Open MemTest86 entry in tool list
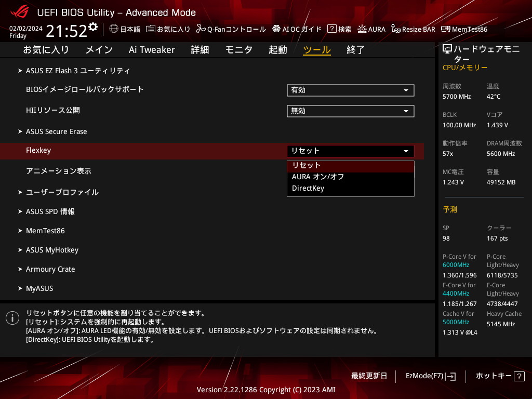 (x=45, y=231)
